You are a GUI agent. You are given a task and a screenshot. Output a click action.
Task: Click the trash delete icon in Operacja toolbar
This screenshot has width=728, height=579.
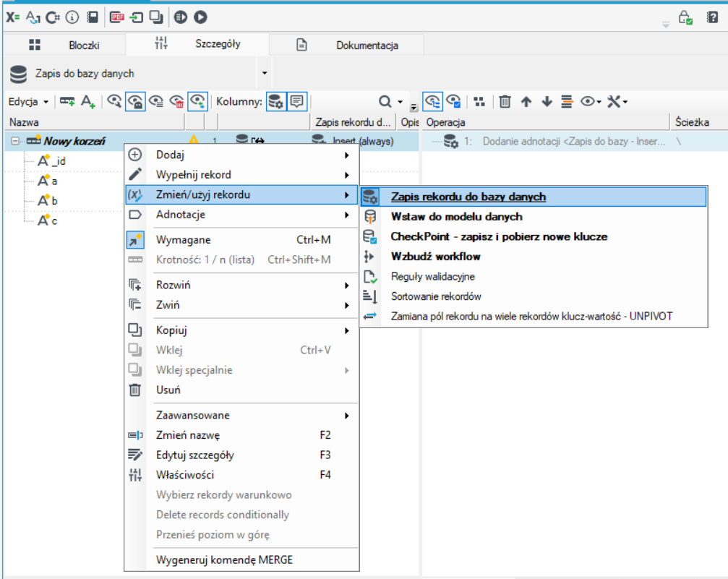click(505, 101)
